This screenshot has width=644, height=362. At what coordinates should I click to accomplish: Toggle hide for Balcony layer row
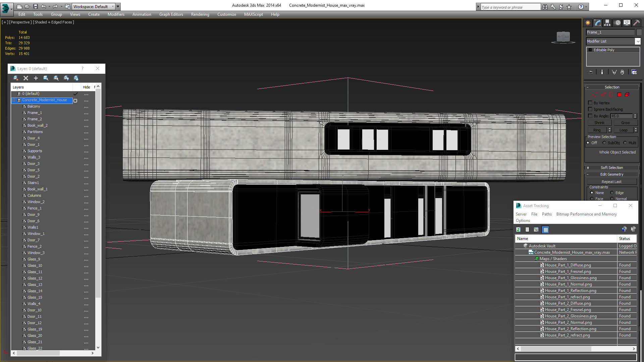pyautogui.click(x=86, y=107)
